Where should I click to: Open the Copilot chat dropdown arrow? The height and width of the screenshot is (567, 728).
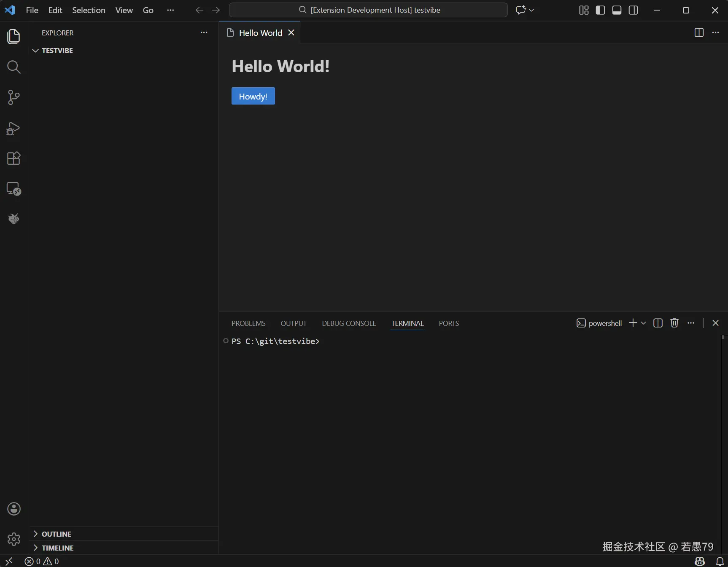click(531, 10)
